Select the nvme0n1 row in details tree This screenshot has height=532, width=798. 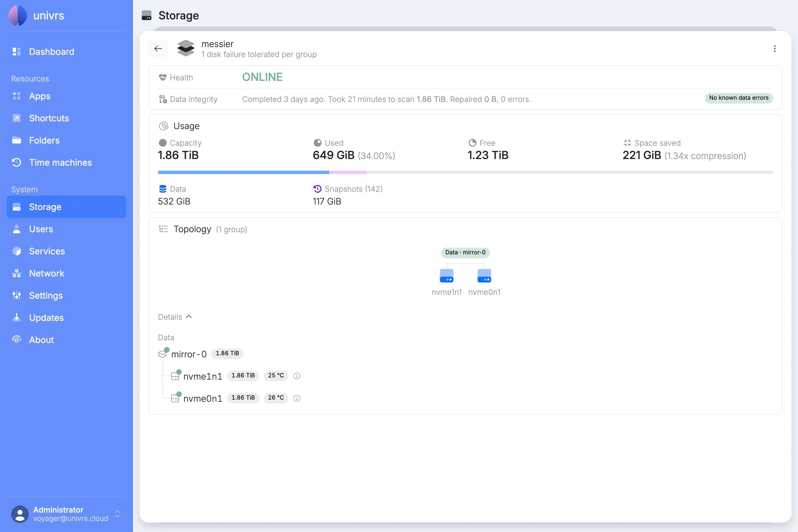(x=236, y=398)
